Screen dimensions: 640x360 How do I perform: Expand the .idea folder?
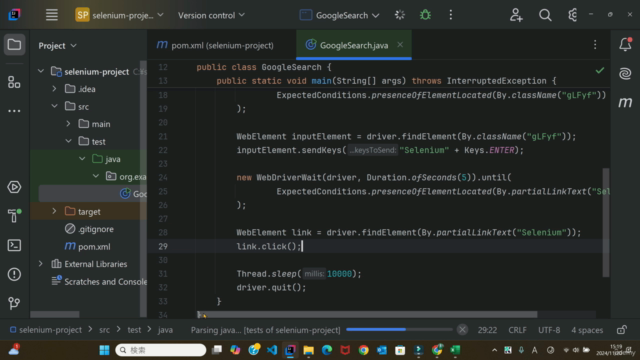pyautogui.click(x=54, y=89)
